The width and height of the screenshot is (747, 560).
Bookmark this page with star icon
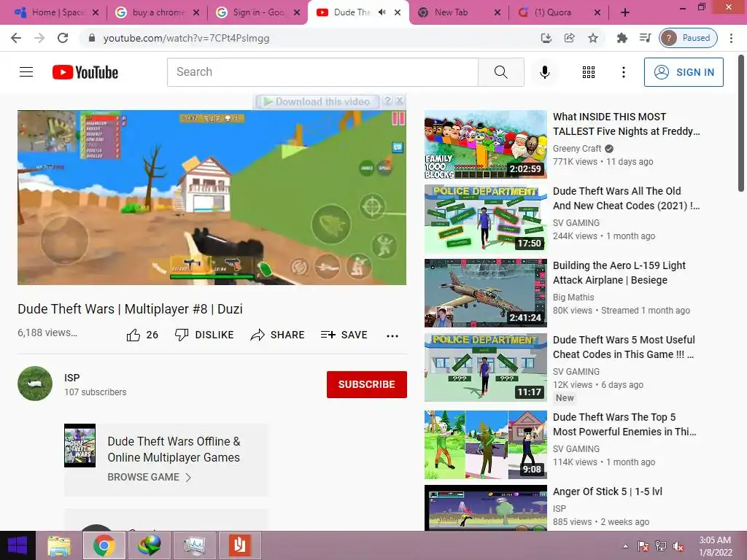[592, 38]
